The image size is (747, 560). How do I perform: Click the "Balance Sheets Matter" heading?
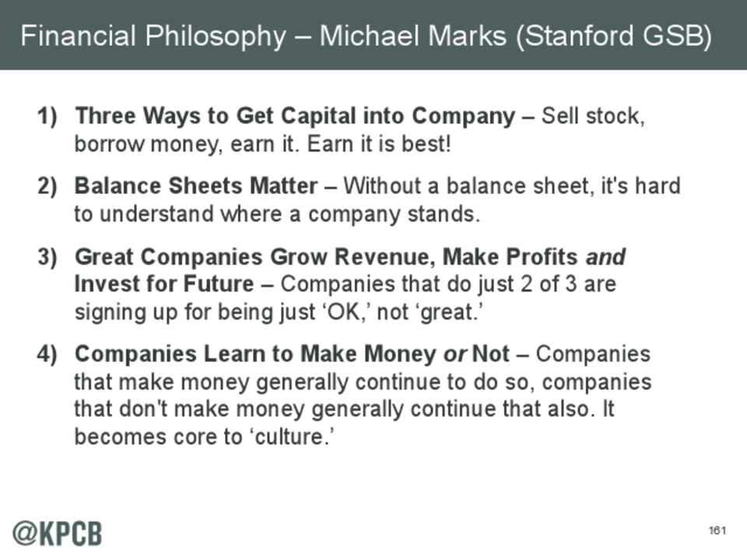click(x=195, y=187)
